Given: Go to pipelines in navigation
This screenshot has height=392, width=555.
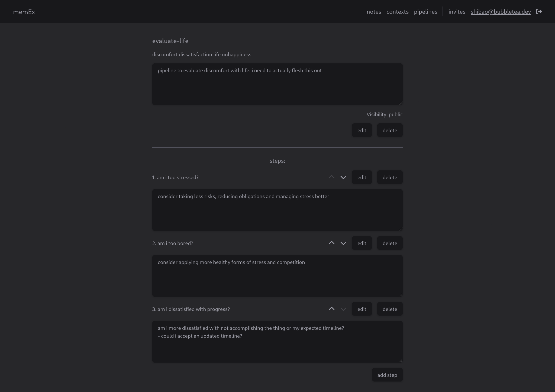Looking at the screenshot, I should (425, 12).
